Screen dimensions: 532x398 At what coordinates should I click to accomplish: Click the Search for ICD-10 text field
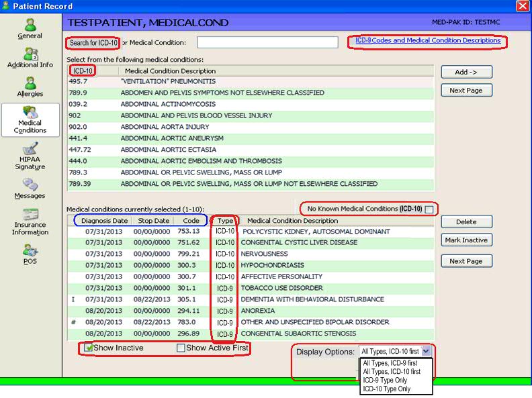click(267, 43)
